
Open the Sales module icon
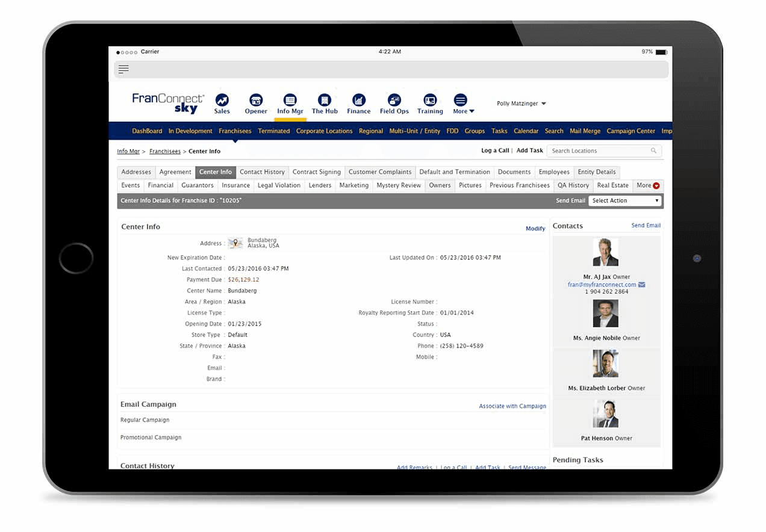(x=222, y=101)
